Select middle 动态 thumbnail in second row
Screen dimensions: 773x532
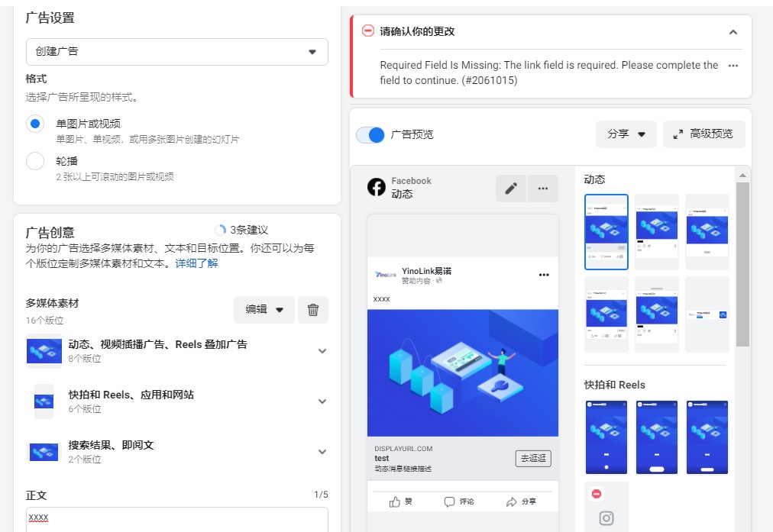pyautogui.click(x=657, y=314)
